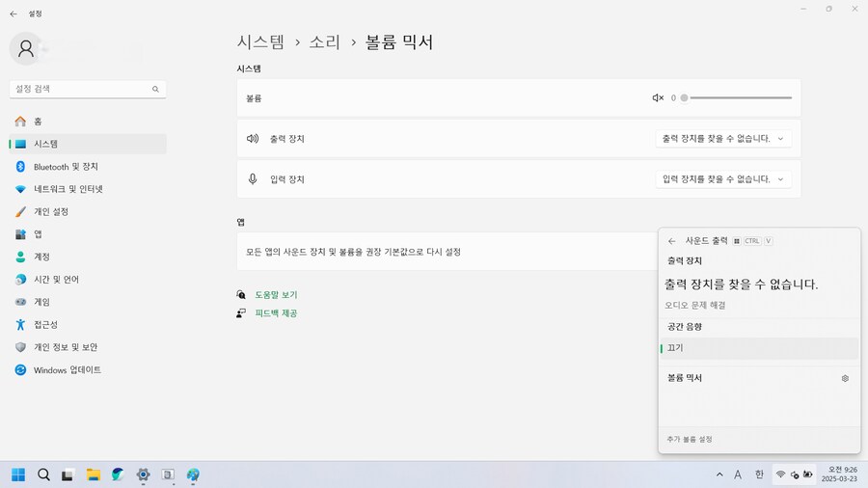Open 개인 정보 및 보안 settings
This screenshot has height=488, width=868.
[x=88, y=347]
